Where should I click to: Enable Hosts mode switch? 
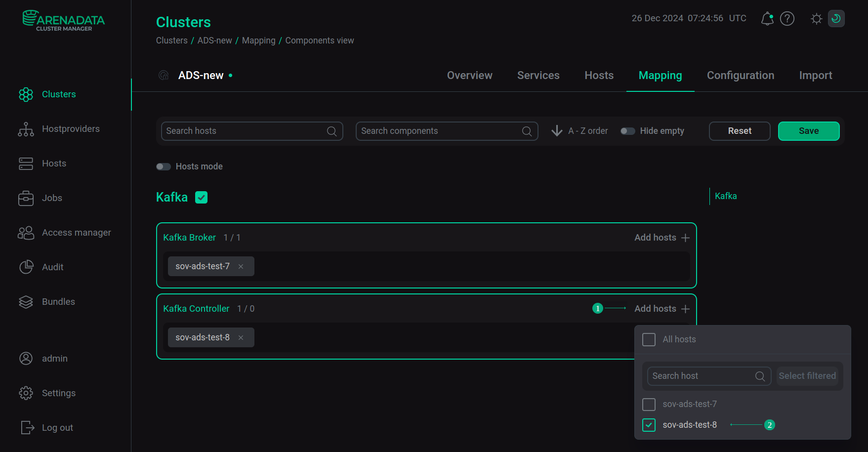click(164, 166)
